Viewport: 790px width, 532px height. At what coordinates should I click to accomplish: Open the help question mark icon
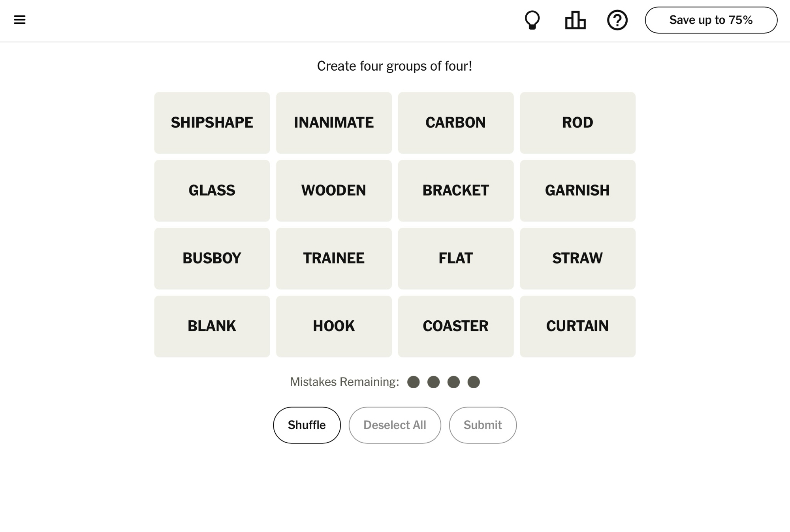[617, 20]
